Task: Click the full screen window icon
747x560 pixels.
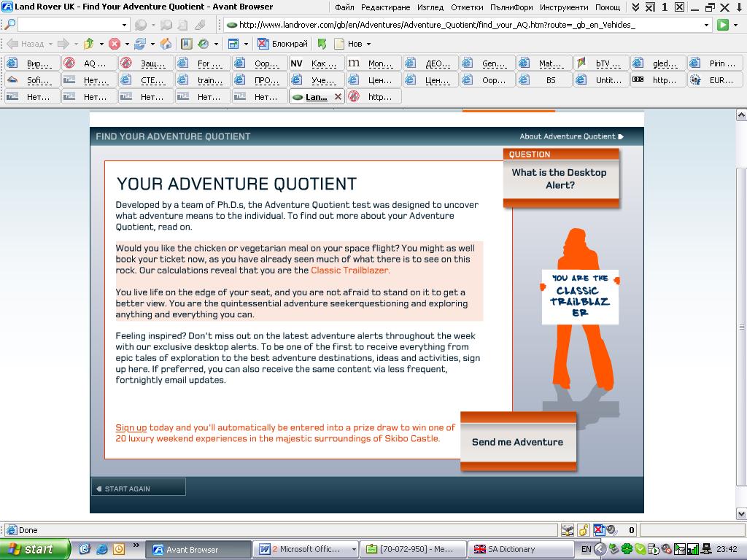Action: tap(233, 44)
